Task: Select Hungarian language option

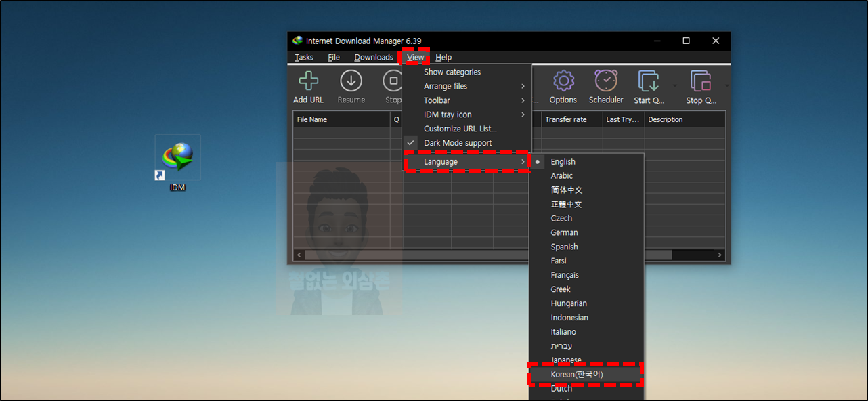Action: (586, 303)
